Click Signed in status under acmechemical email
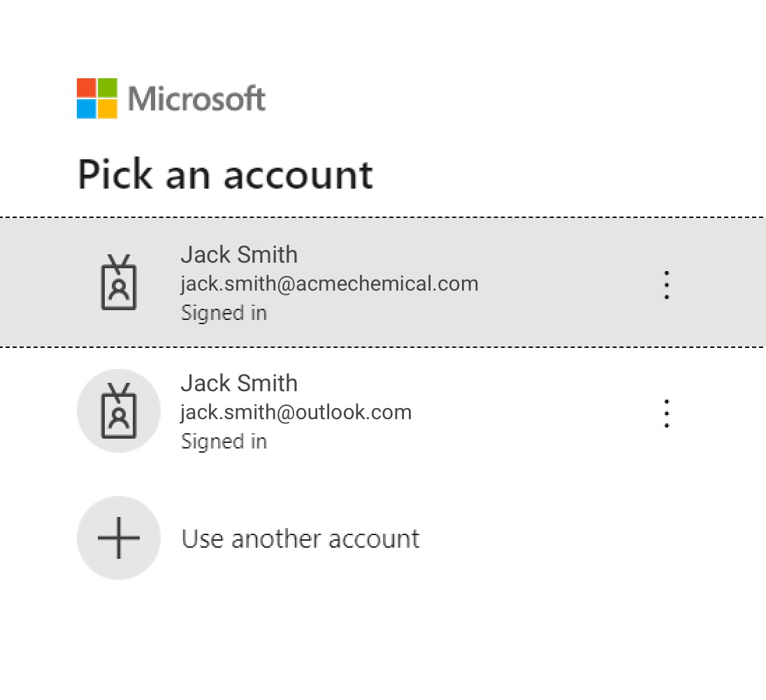The width and height of the screenshot is (766, 700). coord(224,313)
